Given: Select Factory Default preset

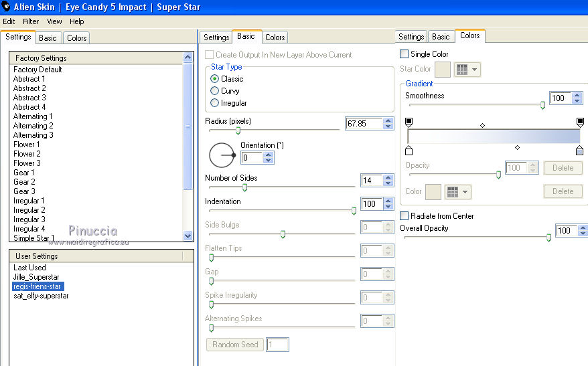Looking at the screenshot, I should (38, 70).
